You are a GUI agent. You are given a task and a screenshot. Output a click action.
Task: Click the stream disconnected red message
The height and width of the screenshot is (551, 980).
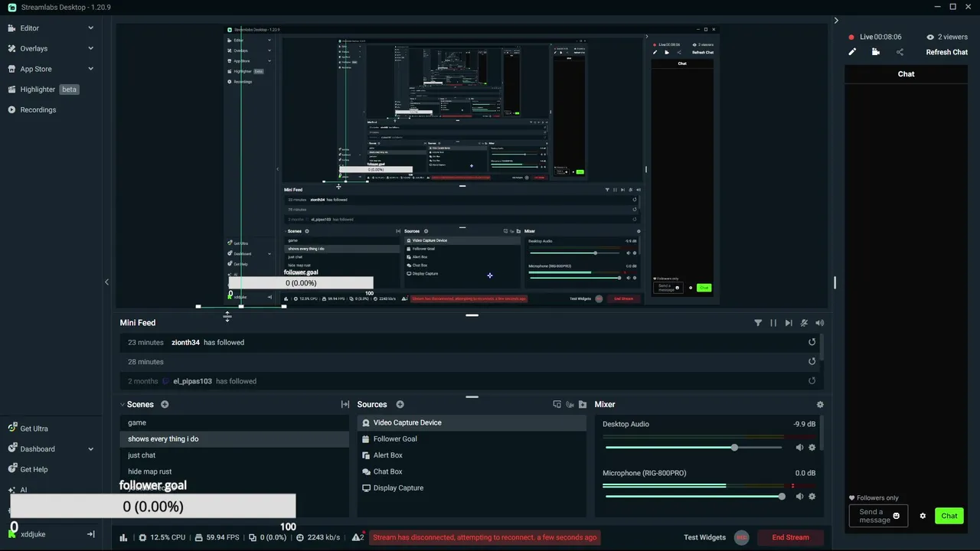[x=485, y=537]
